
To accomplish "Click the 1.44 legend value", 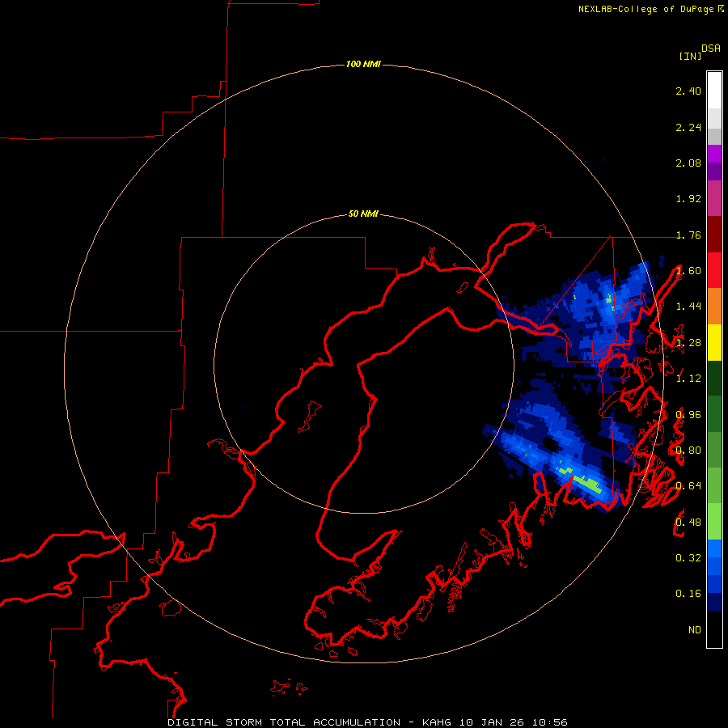I will [688, 307].
